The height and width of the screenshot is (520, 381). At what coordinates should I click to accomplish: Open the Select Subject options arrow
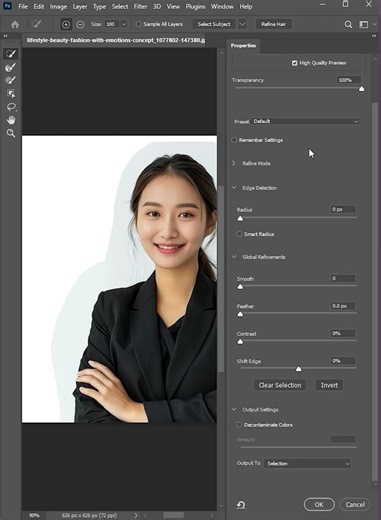point(242,24)
